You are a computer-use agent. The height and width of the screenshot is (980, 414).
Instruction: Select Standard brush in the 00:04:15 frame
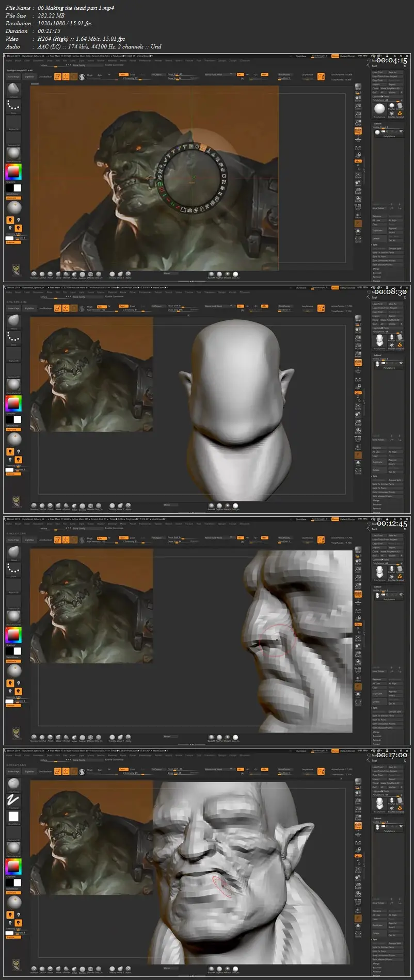(x=34, y=274)
